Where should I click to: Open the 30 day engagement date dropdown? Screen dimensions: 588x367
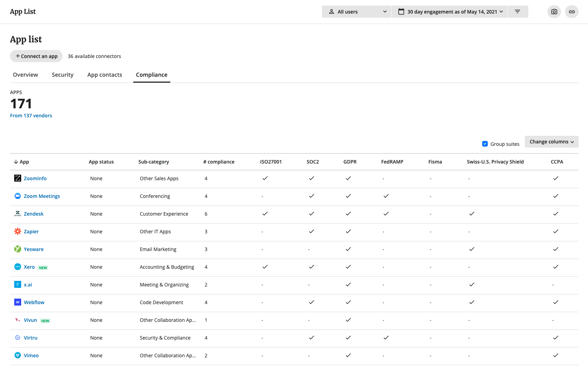click(x=450, y=12)
